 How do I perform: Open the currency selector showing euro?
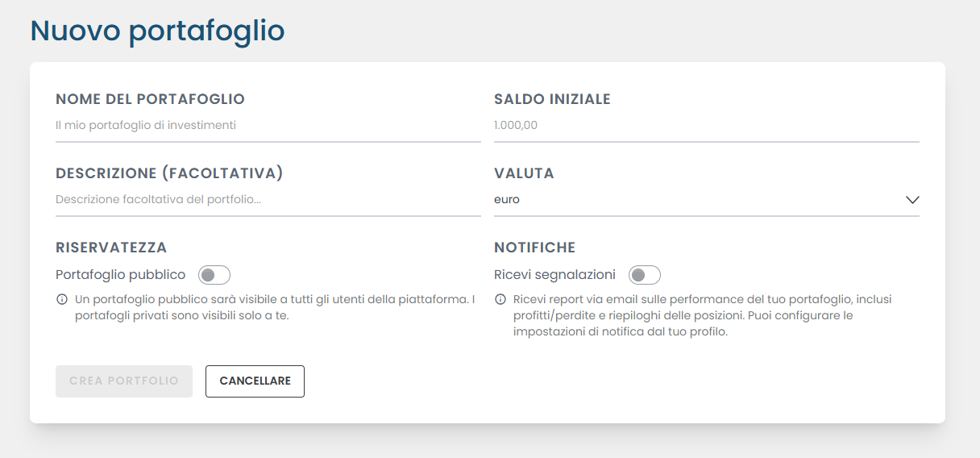coord(693,200)
